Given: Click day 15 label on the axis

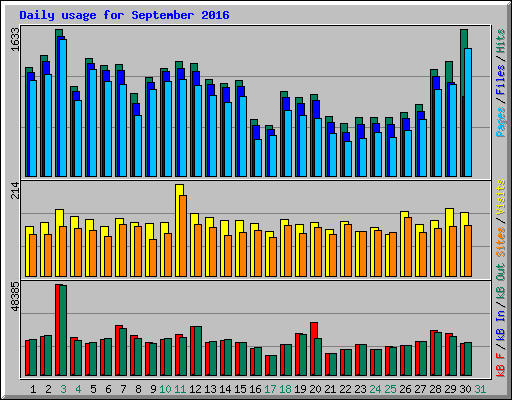Looking at the screenshot, I should (x=240, y=389).
